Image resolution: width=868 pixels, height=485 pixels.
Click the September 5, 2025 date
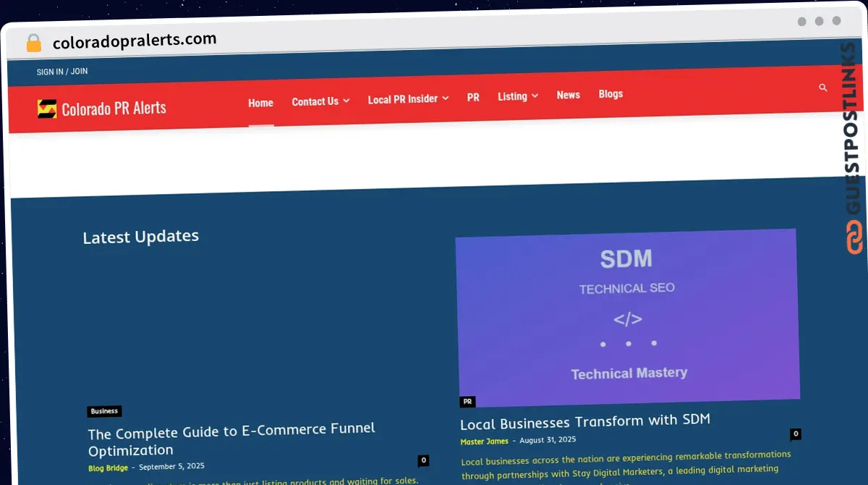[171, 466]
